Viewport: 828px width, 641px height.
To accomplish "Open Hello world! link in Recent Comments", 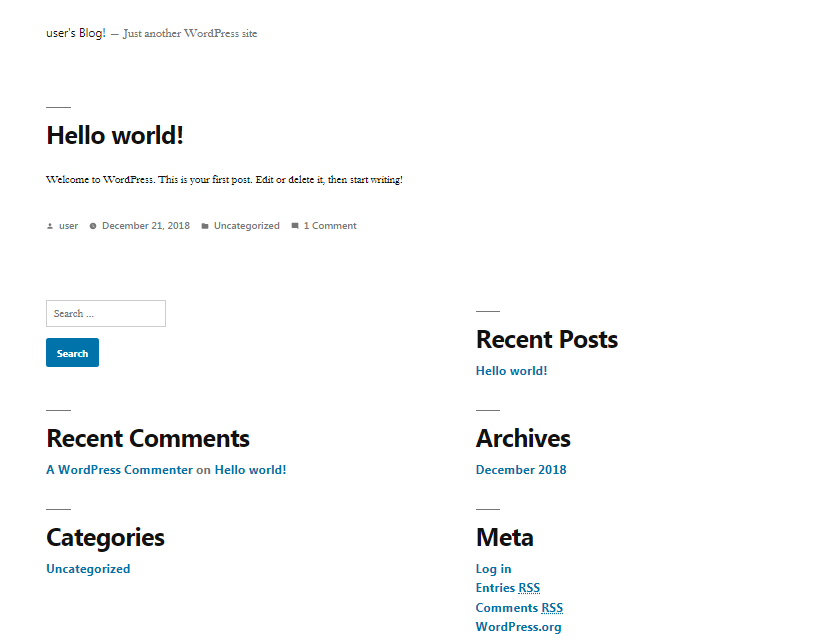I will tap(250, 470).
